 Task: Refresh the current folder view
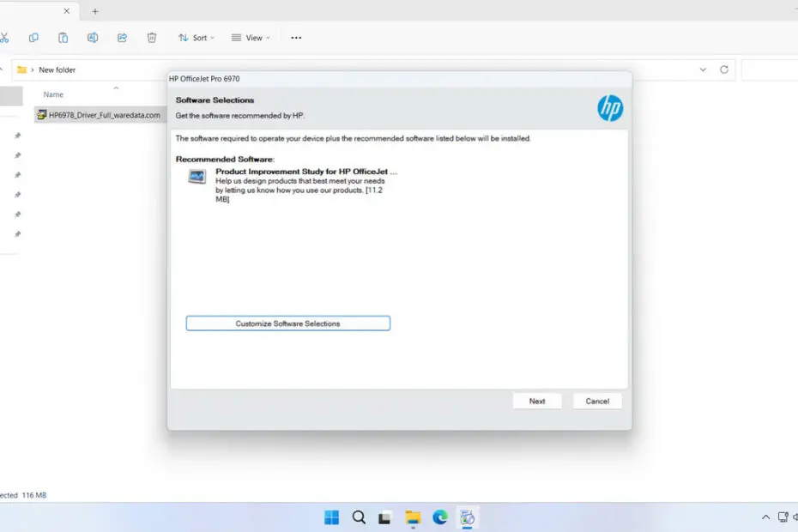(x=724, y=70)
